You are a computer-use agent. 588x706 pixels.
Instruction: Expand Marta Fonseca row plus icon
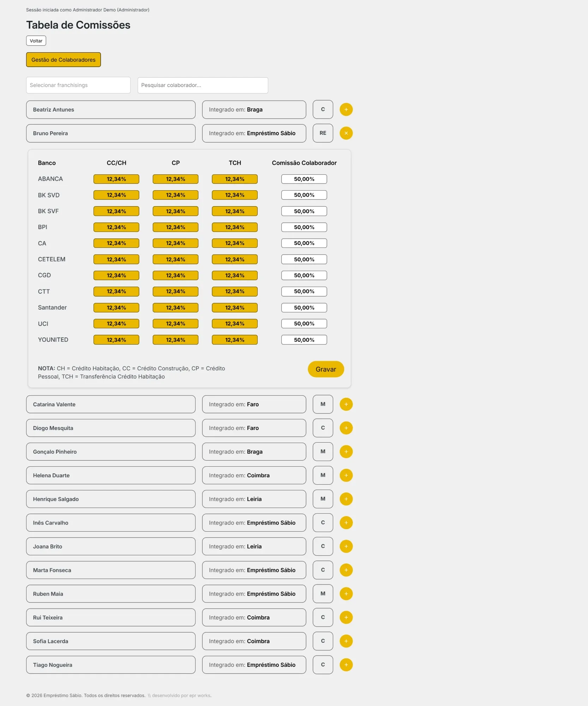[x=346, y=570]
